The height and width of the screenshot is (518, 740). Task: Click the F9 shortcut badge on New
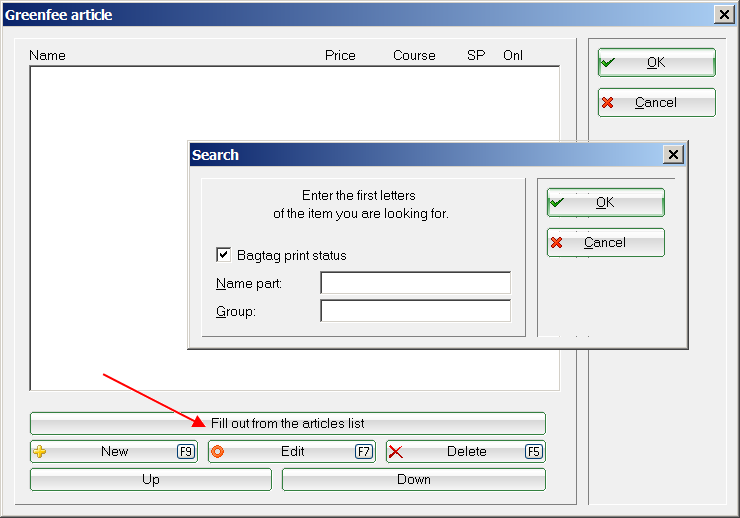click(x=186, y=452)
